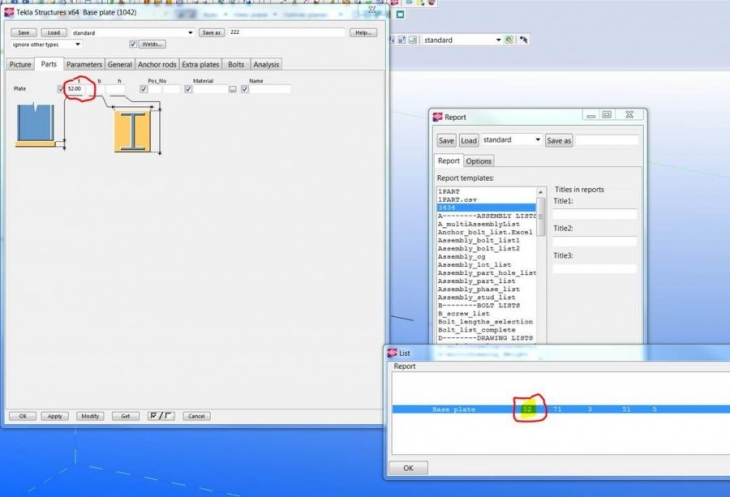
Task: Expand the standard dropdown in Report dialog
Action: (x=537, y=140)
